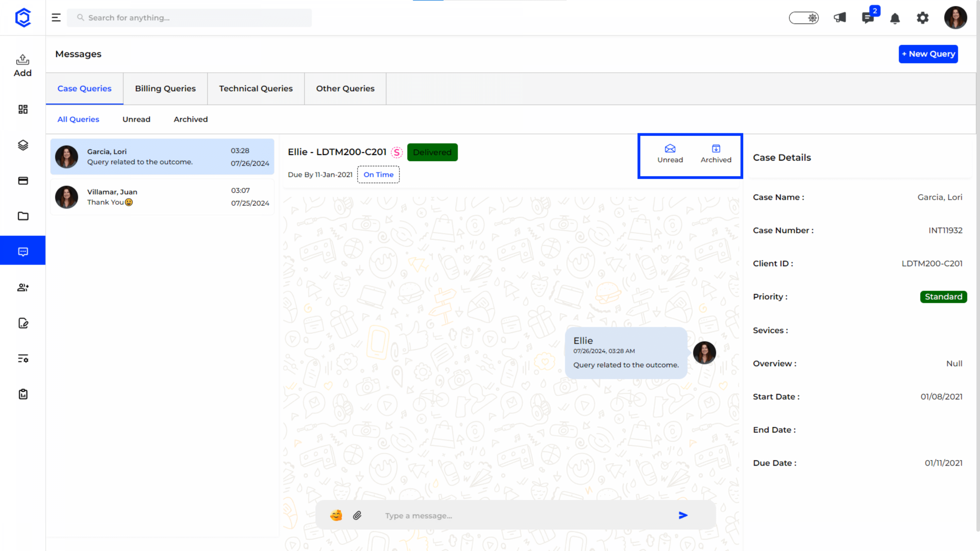Viewport: 980px width, 551px height.
Task: Click the Overview value Null
Action: coord(954,364)
